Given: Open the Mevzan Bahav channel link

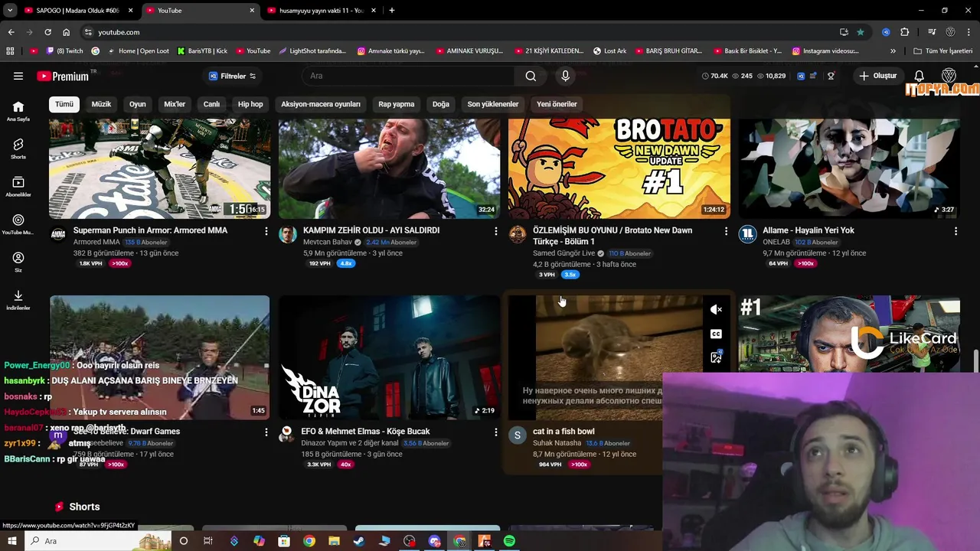Looking at the screenshot, I should pos(328,243).
